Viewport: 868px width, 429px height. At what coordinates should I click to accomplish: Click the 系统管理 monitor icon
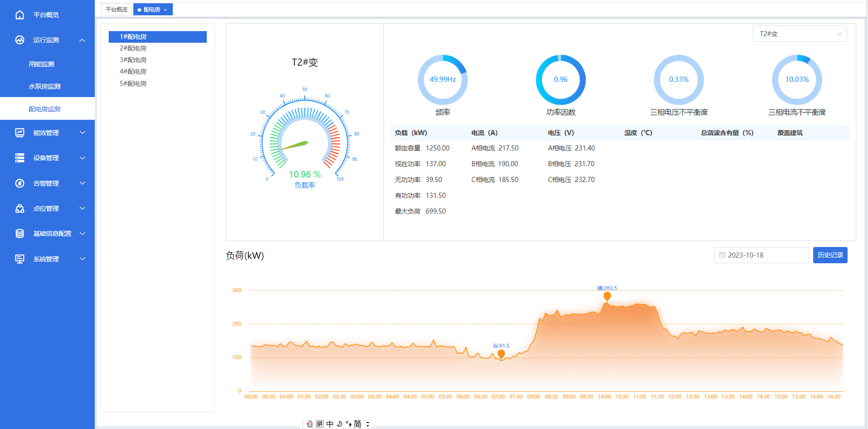coord(20,259)
